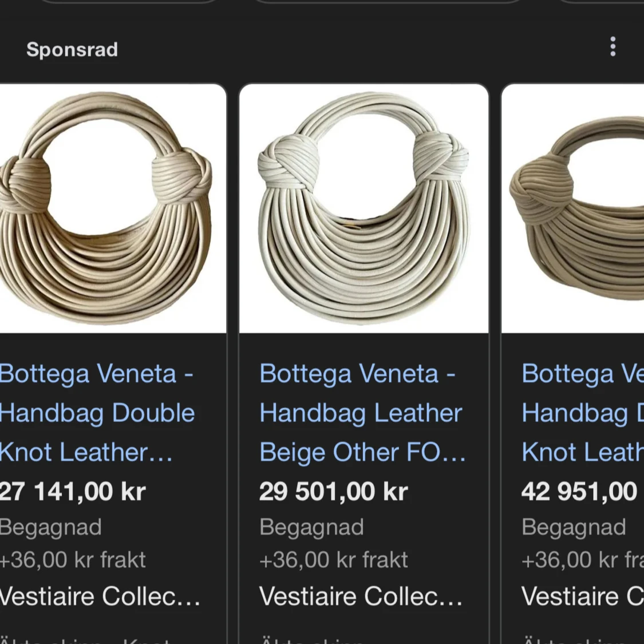Open the third card's Bottega Veneta title link
This screenshot has width=644, height=644.
pos(583,413)
